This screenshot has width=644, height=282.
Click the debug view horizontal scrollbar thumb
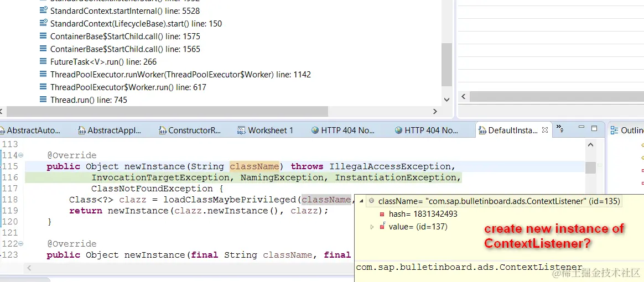tap(168, 112)
